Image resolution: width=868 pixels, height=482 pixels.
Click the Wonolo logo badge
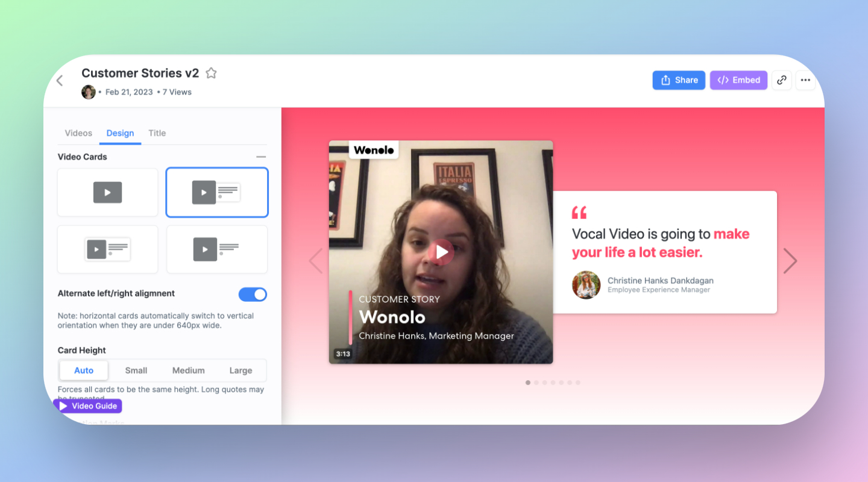pos(374,150)
